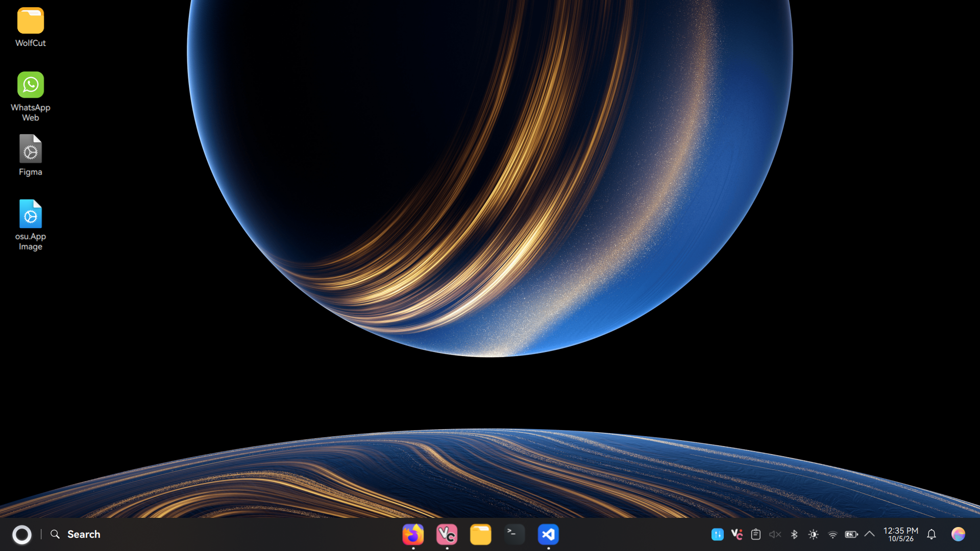Viewport: 980px width, 551px height.
Task: Open the pink Vc app in the taskbar
Action: pyautogui.click(x=447, y=535)
